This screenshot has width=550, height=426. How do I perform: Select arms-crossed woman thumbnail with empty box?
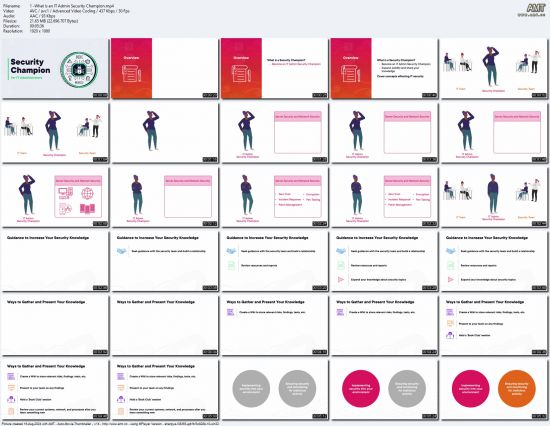(165, 197)
